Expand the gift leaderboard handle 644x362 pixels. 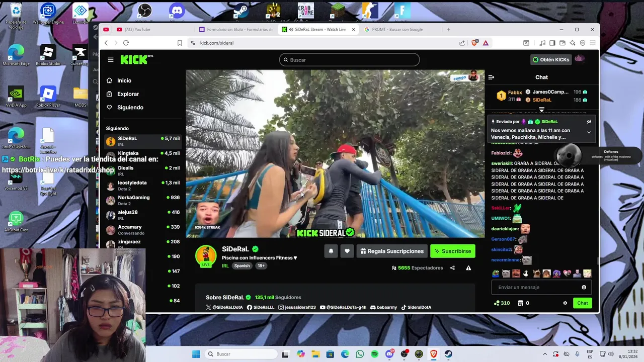click(x=541, y=109)
